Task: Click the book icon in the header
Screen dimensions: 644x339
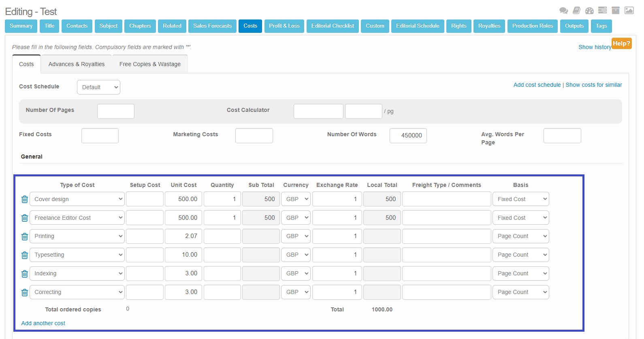Action: click(x=576, y=11)
